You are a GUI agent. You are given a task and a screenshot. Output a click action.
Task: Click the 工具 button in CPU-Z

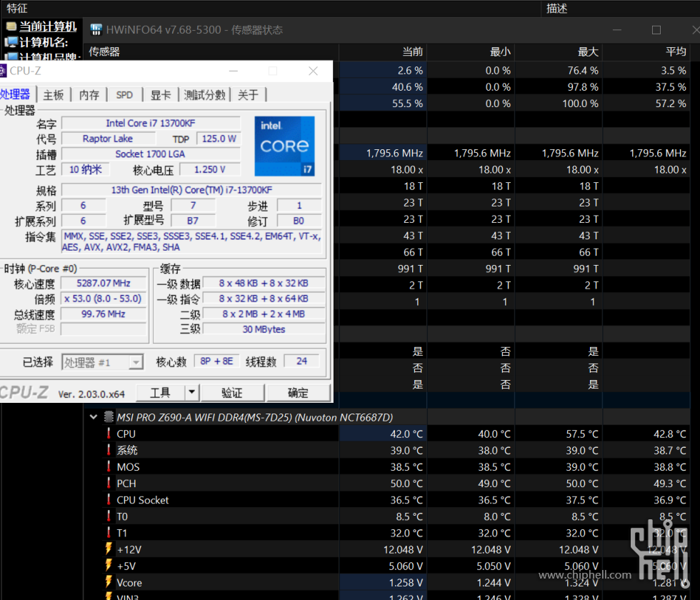point(160,393)
